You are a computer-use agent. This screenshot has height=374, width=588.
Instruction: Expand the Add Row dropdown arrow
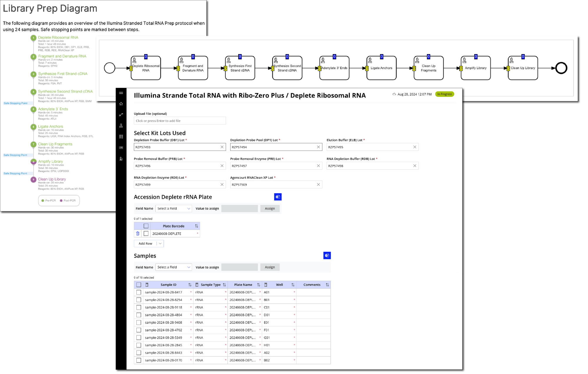[160, 243]
